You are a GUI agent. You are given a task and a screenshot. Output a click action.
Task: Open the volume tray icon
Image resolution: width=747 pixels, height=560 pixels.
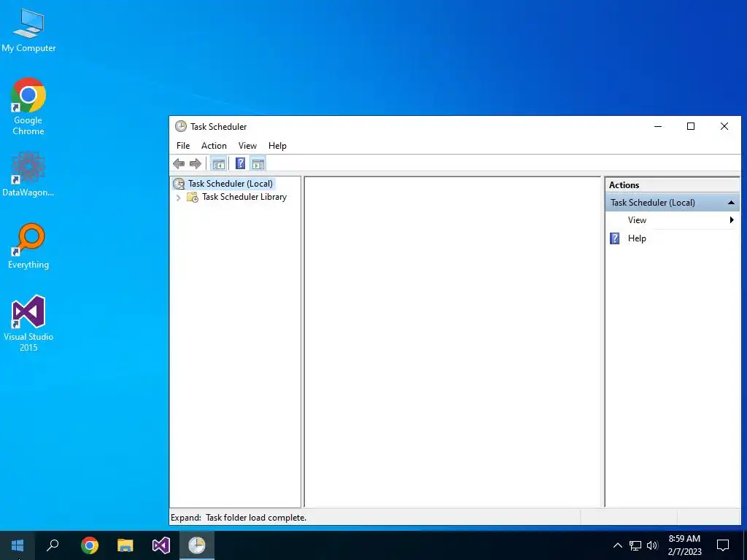652,545
